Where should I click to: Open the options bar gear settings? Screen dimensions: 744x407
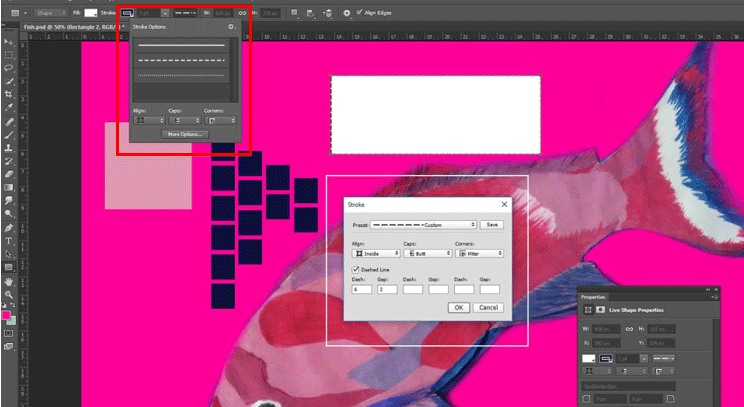tap(347, 13)
